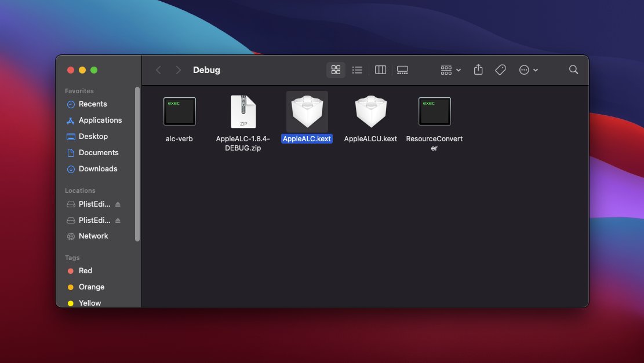The image size is (644, 363).
Task: Switch to gallery view
Action: [x=402, y=69]
